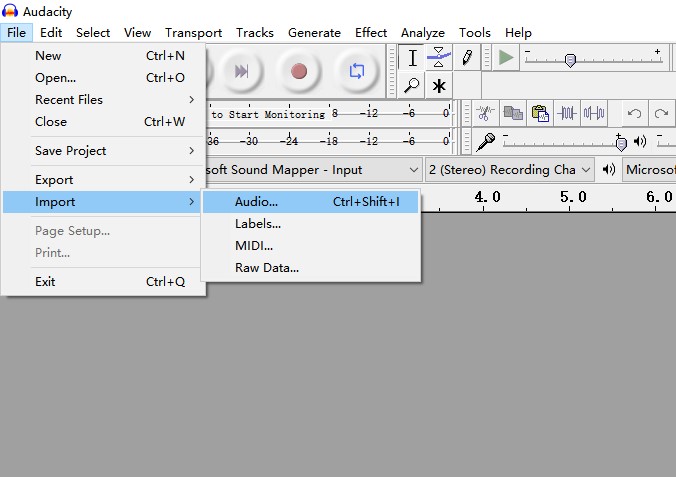
Task: Click the 5.0 mark on the timeline
Action: coord(573,198)
